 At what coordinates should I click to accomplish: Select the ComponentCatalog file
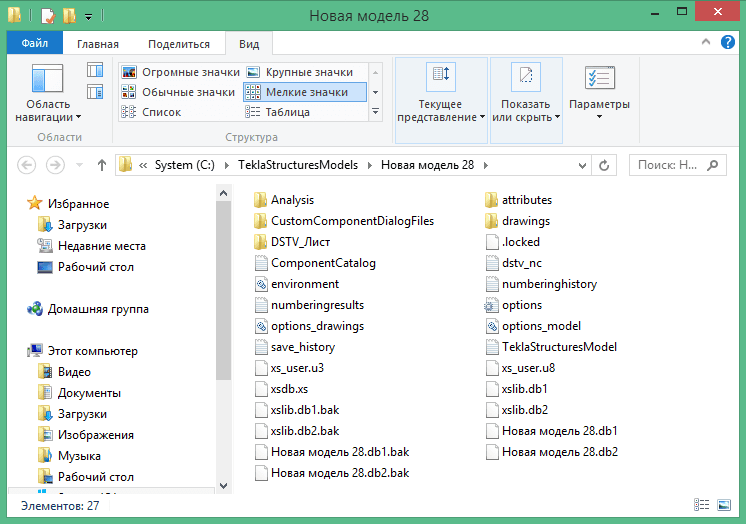click(315, 263)
